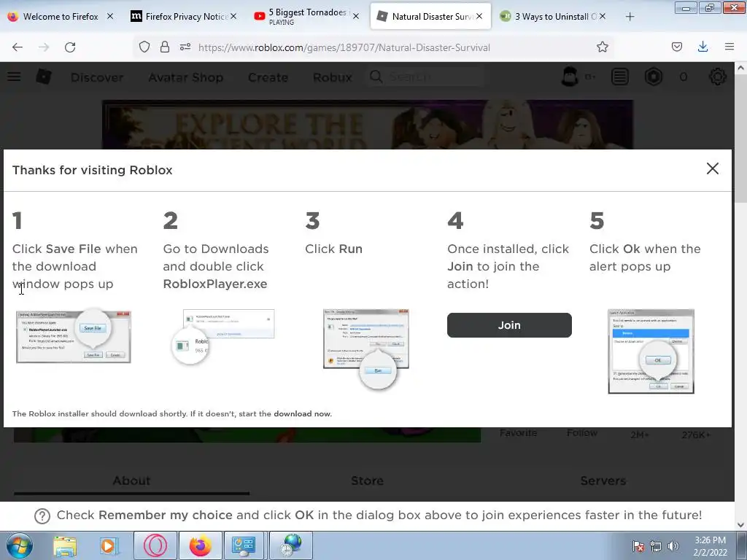Open the Servers tab
This screenshot has height=560, width=747.
pyautogui.click(x=603, y=481)
